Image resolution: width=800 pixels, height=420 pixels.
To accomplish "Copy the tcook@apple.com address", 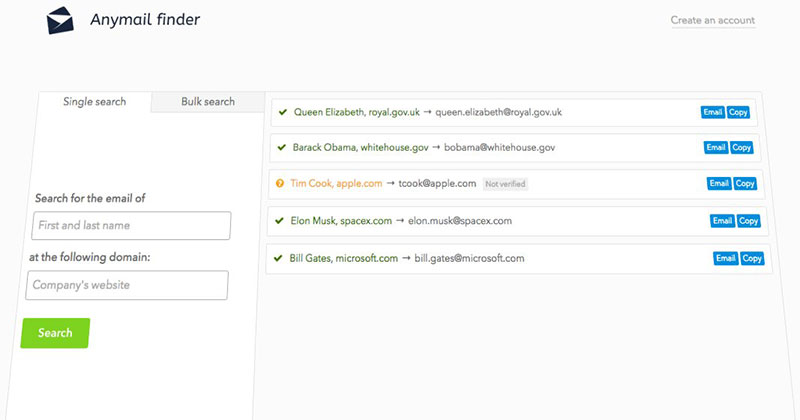I will (x=745, y=184).
